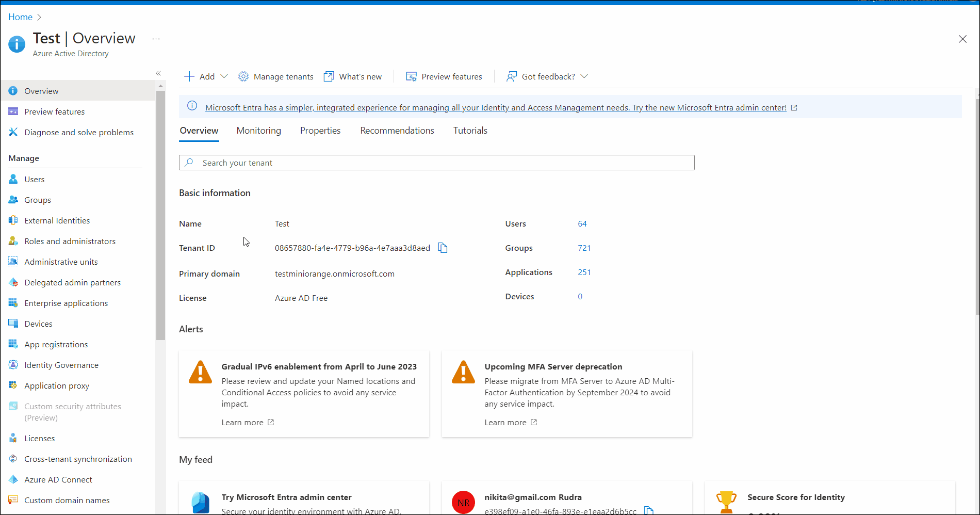
Task: Select the Identity Governance icon
Action: pos(13,365)
